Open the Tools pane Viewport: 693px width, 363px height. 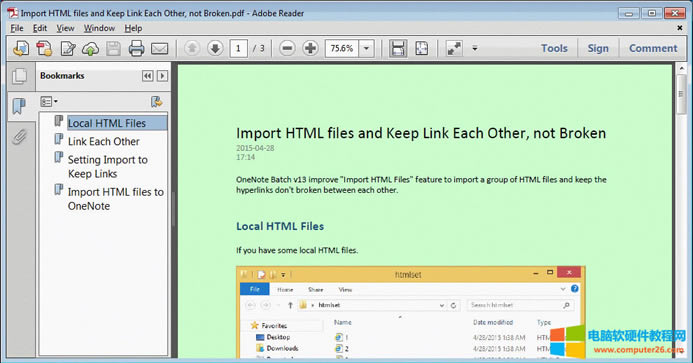click(x=554, y=48)
